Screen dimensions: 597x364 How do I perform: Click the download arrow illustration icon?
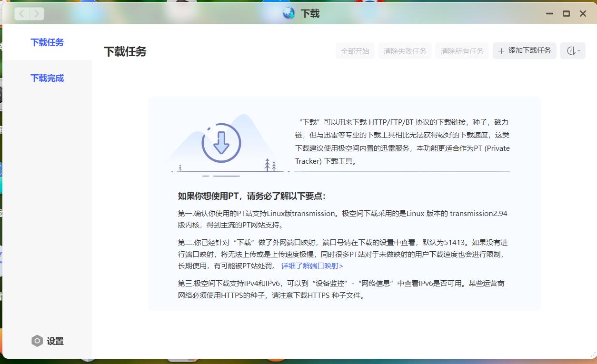(220, 143)
